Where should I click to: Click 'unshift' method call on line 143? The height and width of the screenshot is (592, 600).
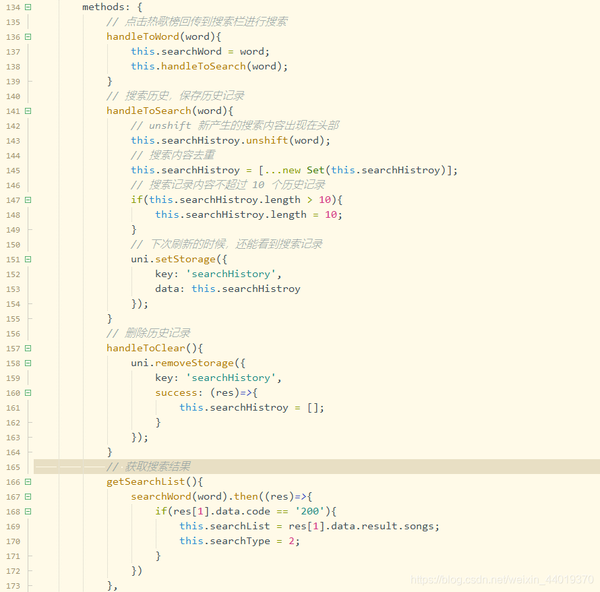267,140
